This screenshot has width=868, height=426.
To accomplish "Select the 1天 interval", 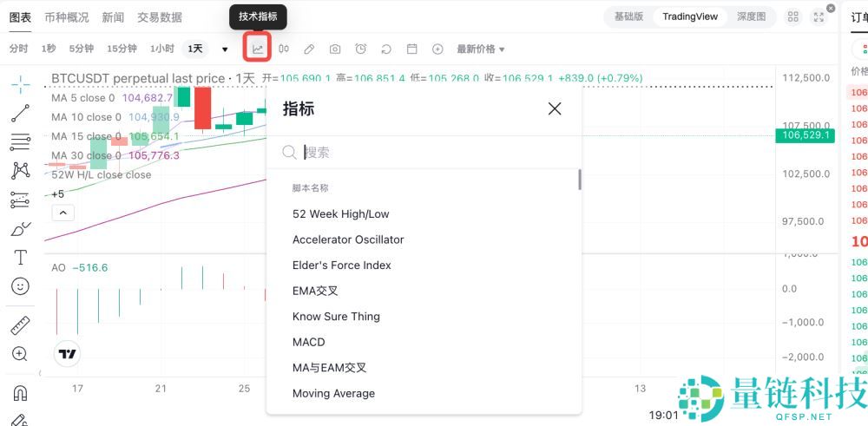I will 194,49.
